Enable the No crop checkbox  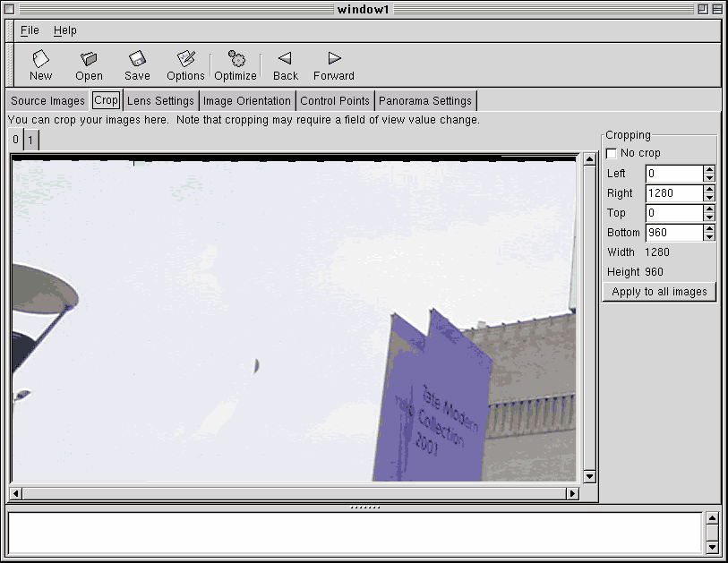(x=612, y=152)
